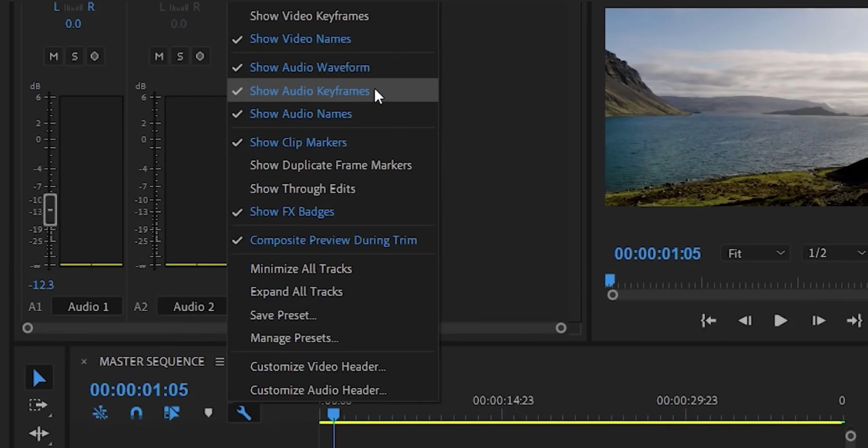Click the Linked Selection icon
The height and width of the screenshot is (448, 868).
(x=172, y=412)
